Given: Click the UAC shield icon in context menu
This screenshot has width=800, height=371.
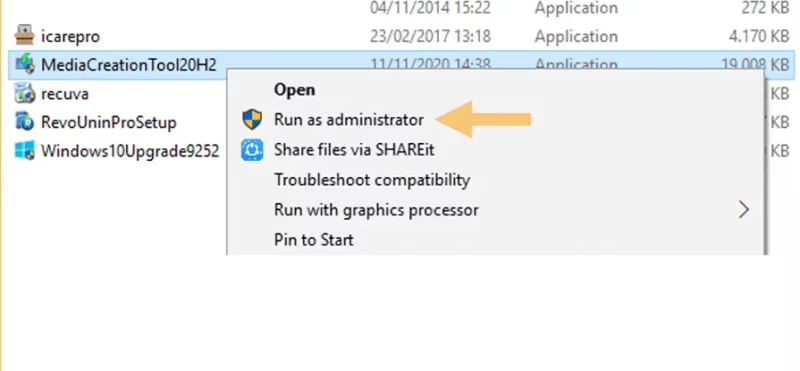Looking at the screenshot, I should [x=252, y=119].
